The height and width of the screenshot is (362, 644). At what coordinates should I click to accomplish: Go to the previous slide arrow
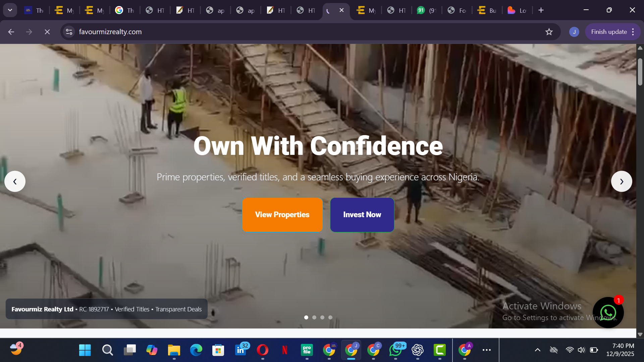[15, 181]
